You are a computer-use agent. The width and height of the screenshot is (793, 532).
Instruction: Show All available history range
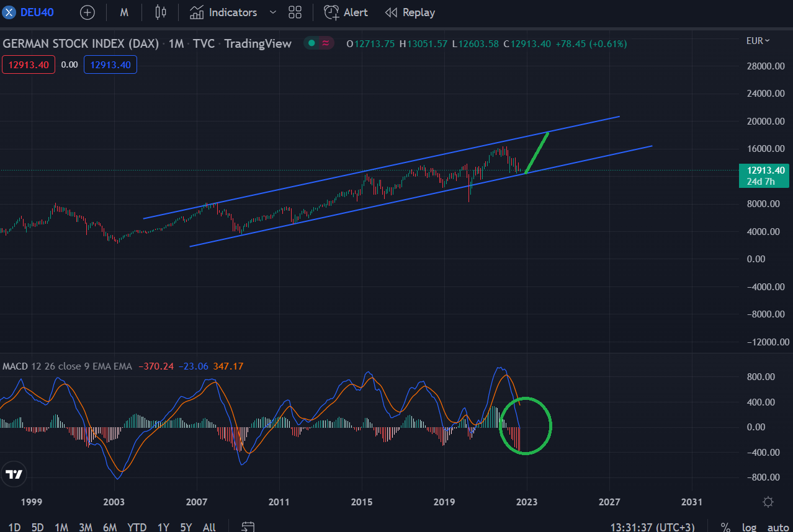209,527
